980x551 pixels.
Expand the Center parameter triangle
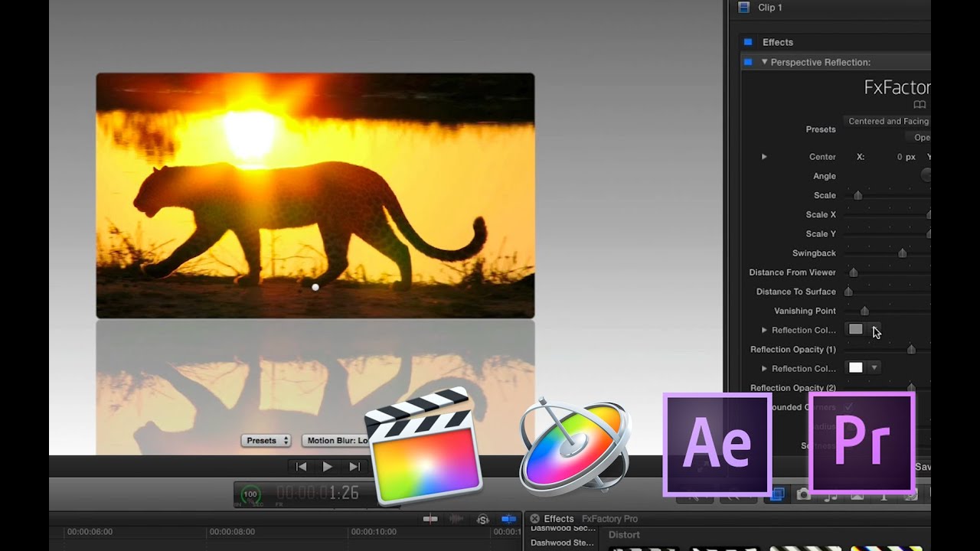tap(764, 157)
